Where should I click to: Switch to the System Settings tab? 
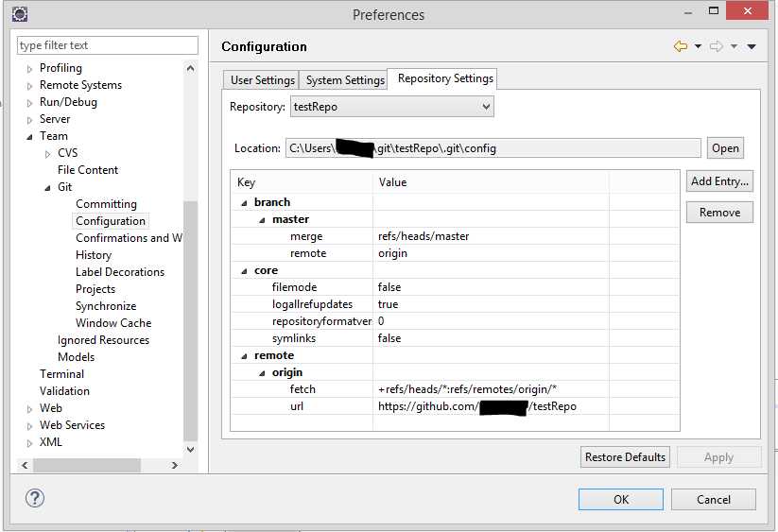pyautogui.click(x=345, y=79)
